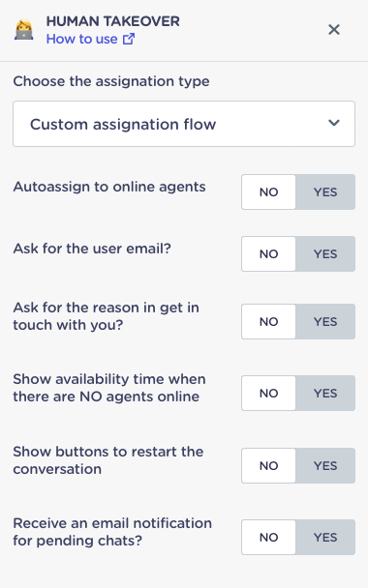Choose YES for asking the contact reason
Viewport: 368px width, 588px height.
pyautogui.click(x=325, y=322)
